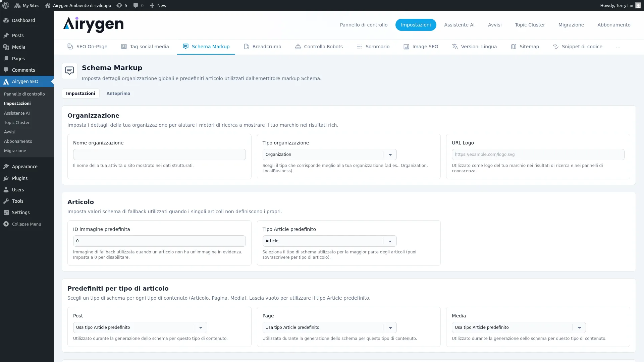The image size is (644, 362).
Task: Switch to the Anteprima tab
Action: (x=118, y=94)
